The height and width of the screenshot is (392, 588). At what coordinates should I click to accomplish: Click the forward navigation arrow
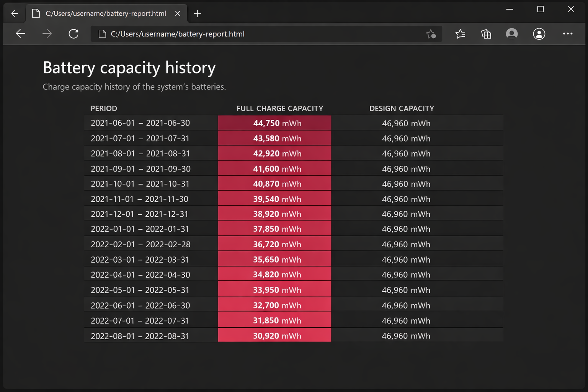click(x=47, y=34)
